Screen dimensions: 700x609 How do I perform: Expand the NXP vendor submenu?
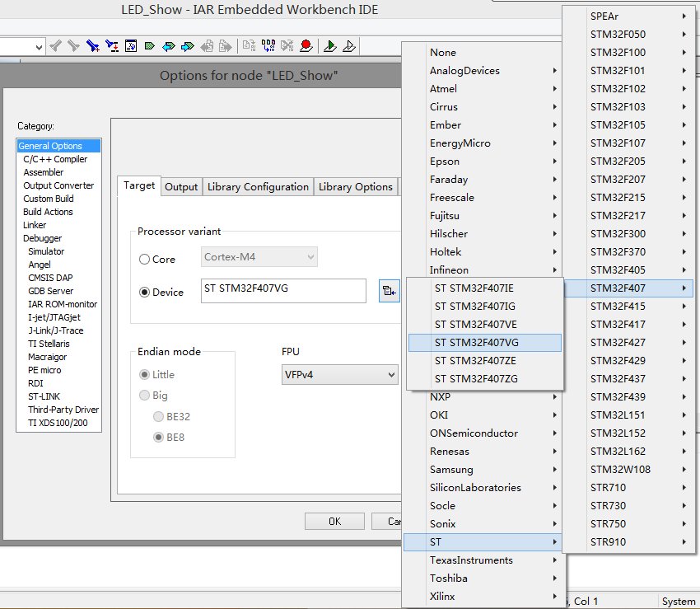[x=483, y=396]
